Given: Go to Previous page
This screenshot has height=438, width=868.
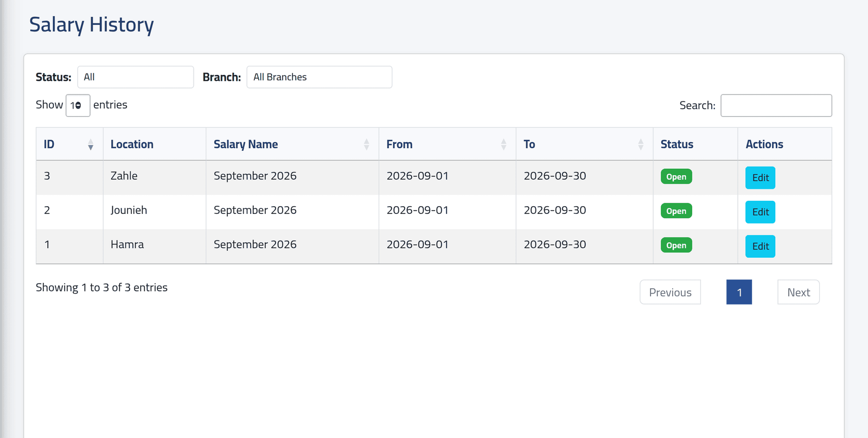Looking at the screenshot, I should click(x=671, y=292).
